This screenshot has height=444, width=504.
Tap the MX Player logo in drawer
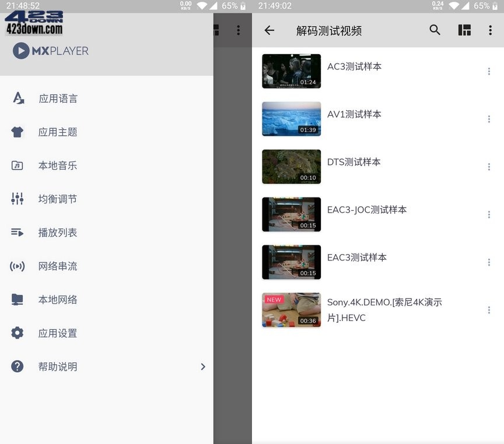(51, 51)
